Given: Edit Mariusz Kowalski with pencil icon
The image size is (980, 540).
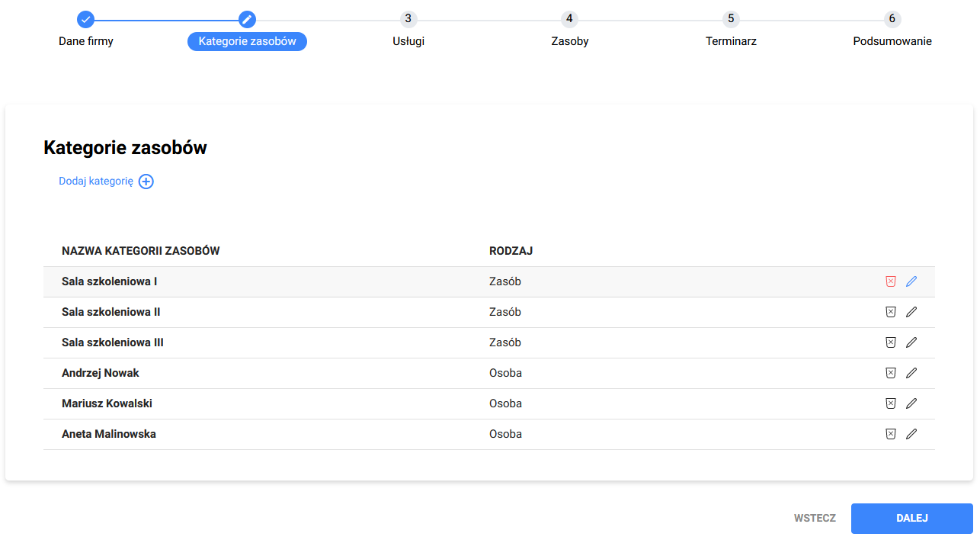Looking at the screenshot, I should coord(911,403).
